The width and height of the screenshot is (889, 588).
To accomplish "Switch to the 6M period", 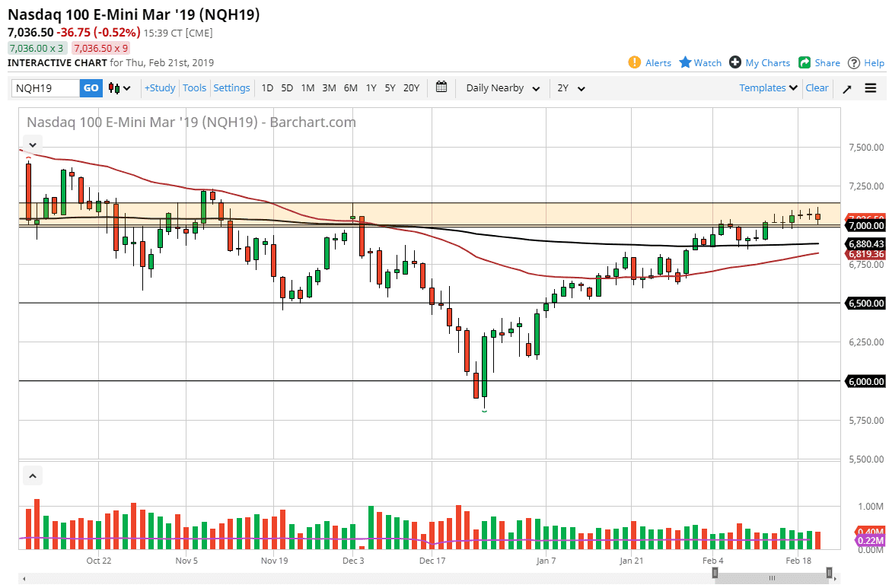I will tap(350, 88).
